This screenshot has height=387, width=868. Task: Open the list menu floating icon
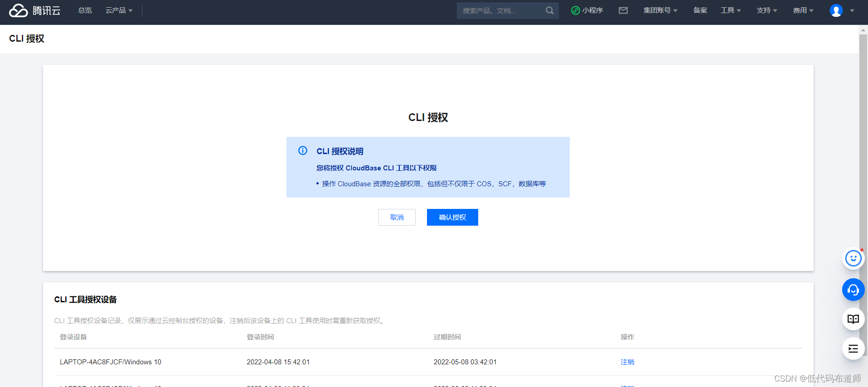pyautogui.click(x=853, y=348)
